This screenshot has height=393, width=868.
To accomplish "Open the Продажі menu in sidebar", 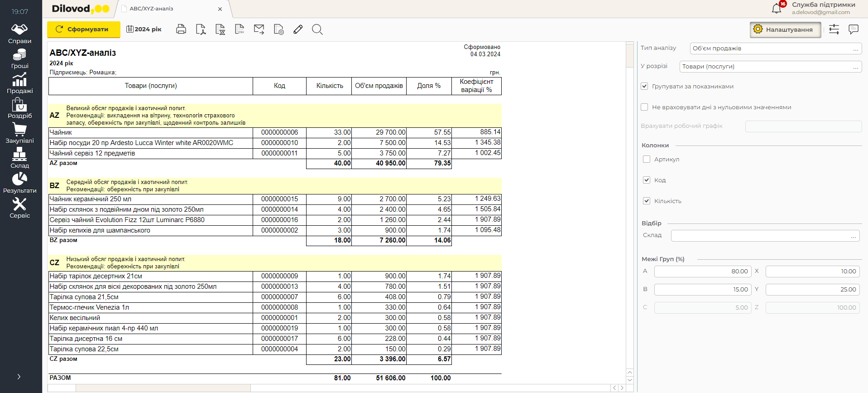I will (x=19, y=83).
